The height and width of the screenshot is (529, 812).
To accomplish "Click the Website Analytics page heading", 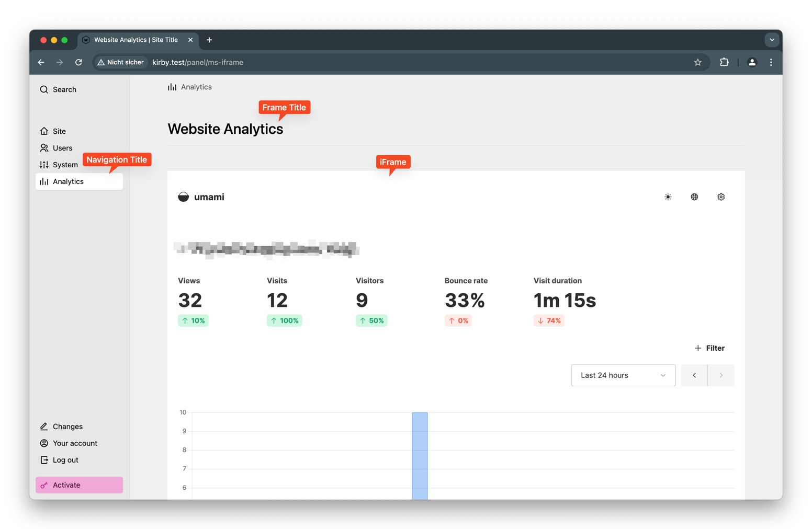I will 225,129.
